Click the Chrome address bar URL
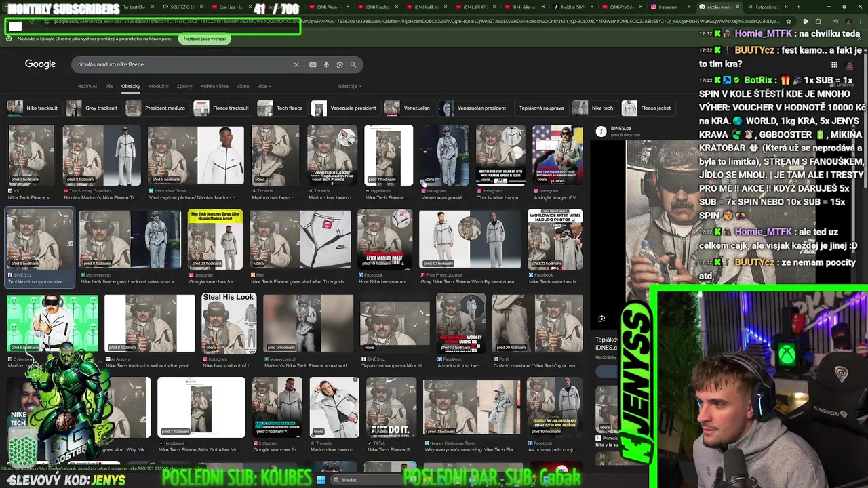Screen dimensions: 868x488 click(407, 22)
